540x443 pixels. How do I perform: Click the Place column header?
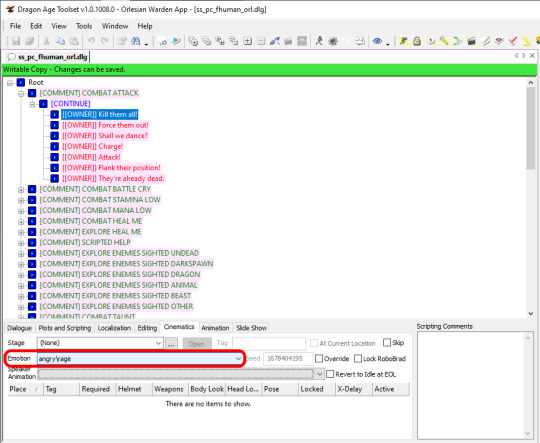coord(25,389)
